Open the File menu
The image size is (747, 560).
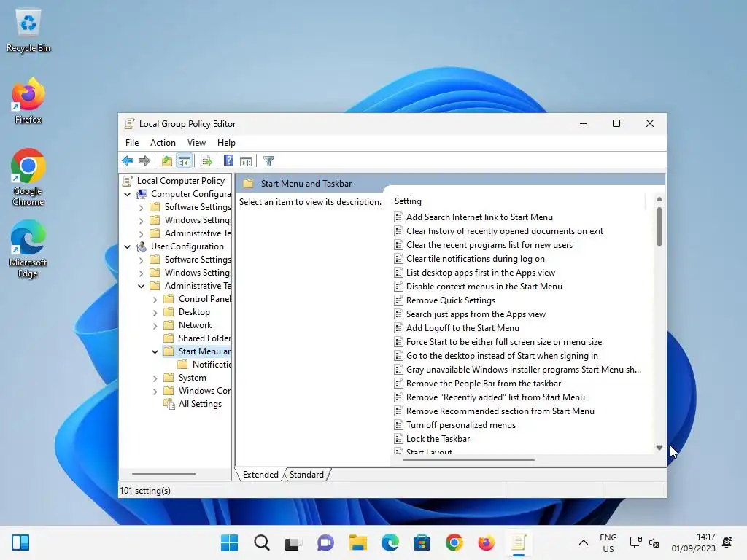pyautogui.click(x=132, y=143)
